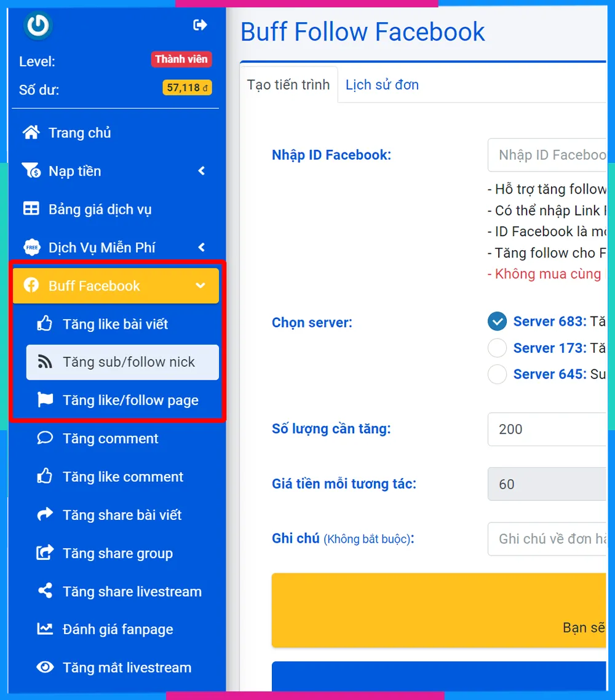Click the eye icon for Tăng mắt livestream

click(x=44, y=667)
